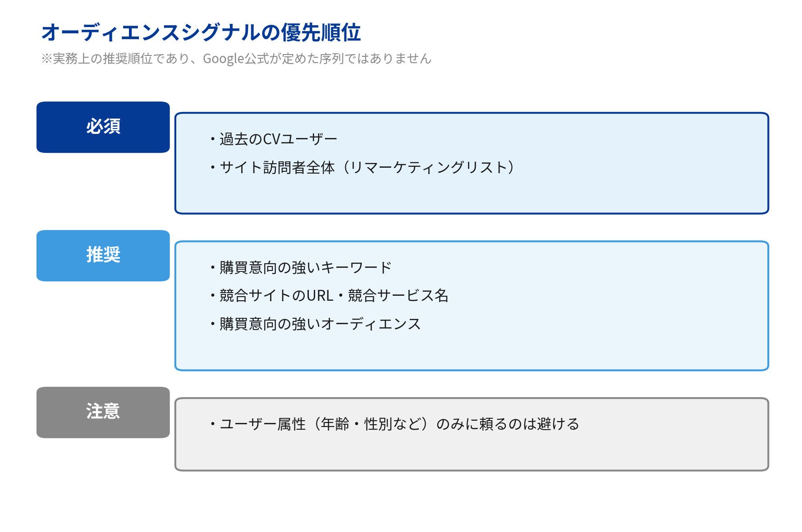Click the word Google in the subtitle
The width and height of the screenshot is (802, 532).
click(x=223, y=59)
